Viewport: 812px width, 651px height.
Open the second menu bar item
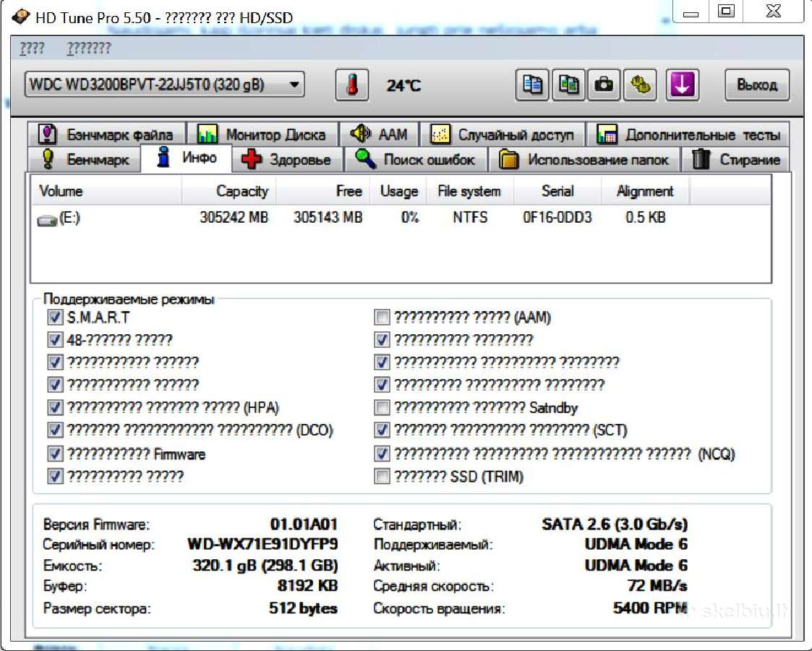(88, 48)
